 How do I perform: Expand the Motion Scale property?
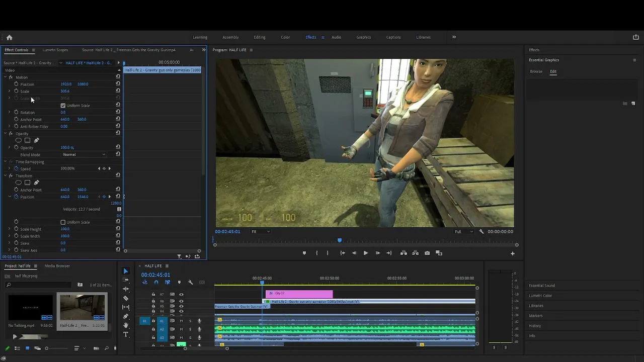tap(9, 91)
